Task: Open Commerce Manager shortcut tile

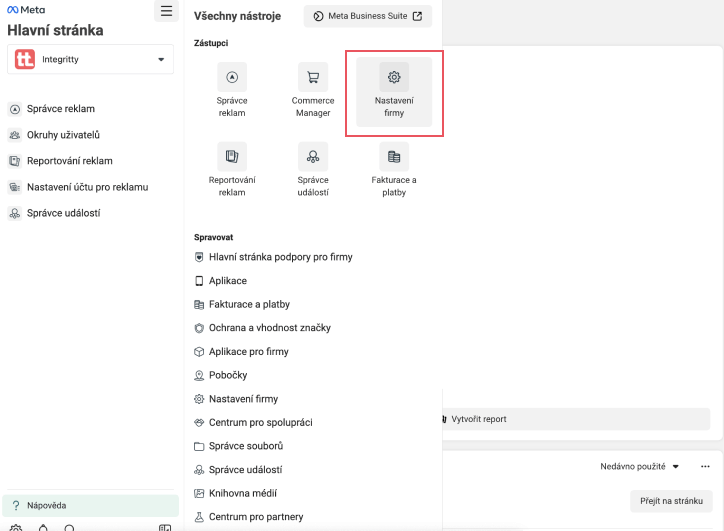Action: (313, 92)
